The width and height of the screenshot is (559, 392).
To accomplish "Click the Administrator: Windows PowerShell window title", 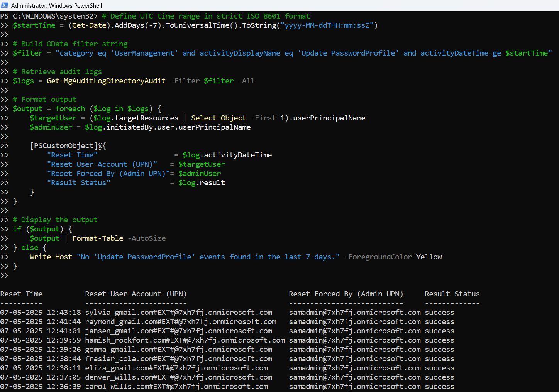I will point(56,5).
